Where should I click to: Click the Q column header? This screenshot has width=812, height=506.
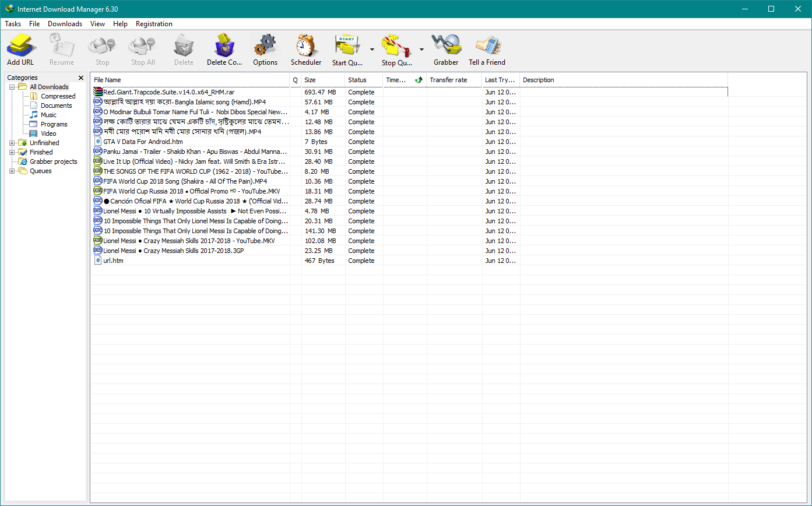pos(296,80)
